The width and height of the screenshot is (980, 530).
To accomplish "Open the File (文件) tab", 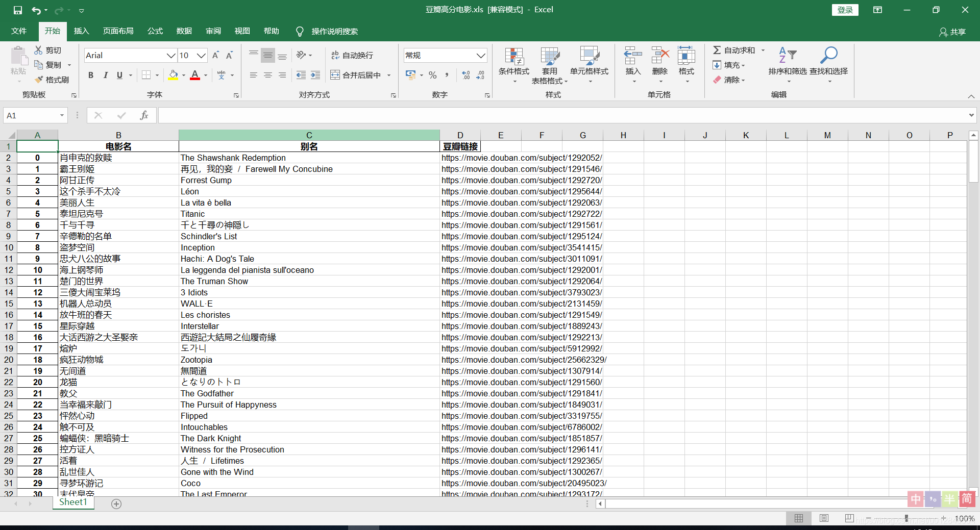I will [19, 31].
